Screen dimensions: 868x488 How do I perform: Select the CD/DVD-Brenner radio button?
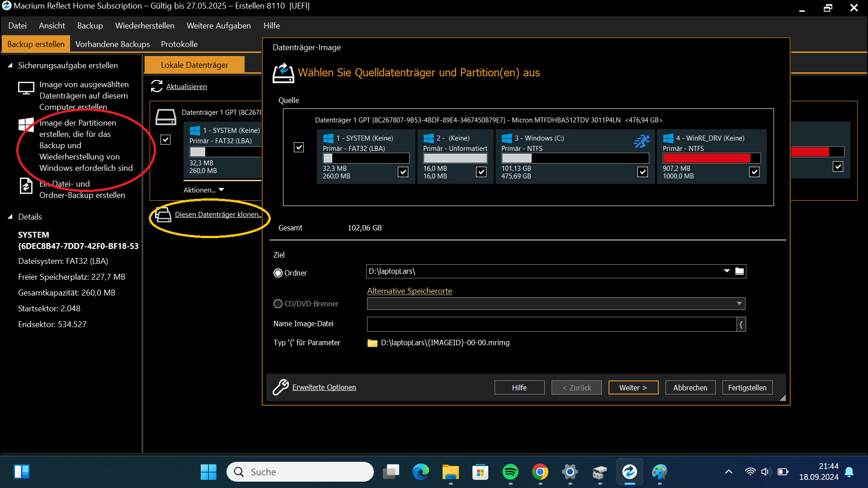[x=278, y=304]
